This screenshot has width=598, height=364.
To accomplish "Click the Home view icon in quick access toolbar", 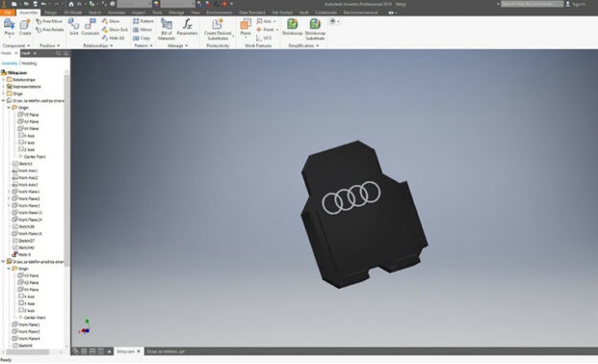I will coord(71,4).
